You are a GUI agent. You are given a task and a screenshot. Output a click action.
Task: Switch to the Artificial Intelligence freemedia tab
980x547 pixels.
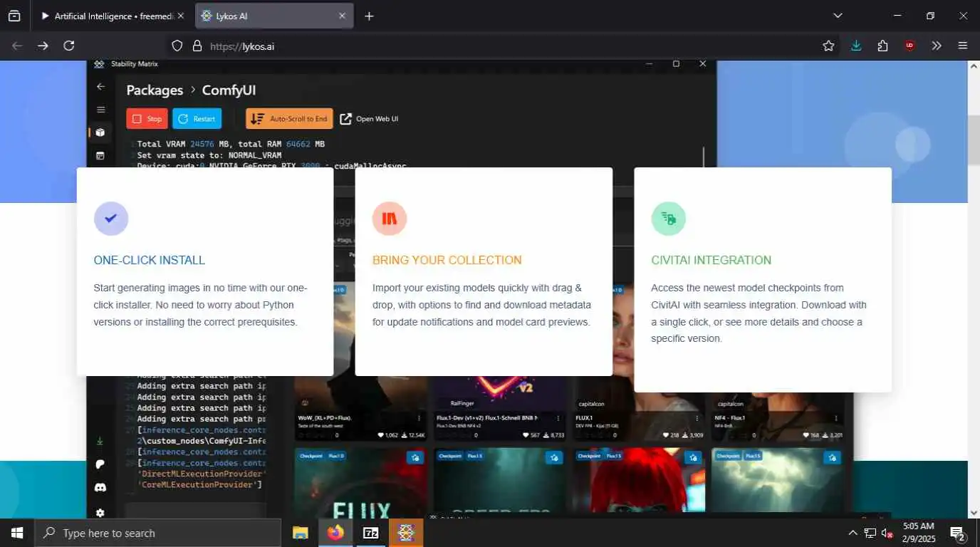click(112, 16)
